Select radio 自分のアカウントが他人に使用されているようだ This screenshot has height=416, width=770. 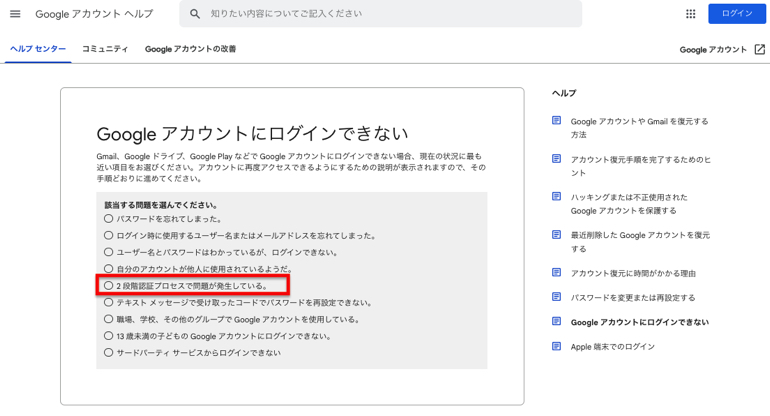(x=109, y=269)
